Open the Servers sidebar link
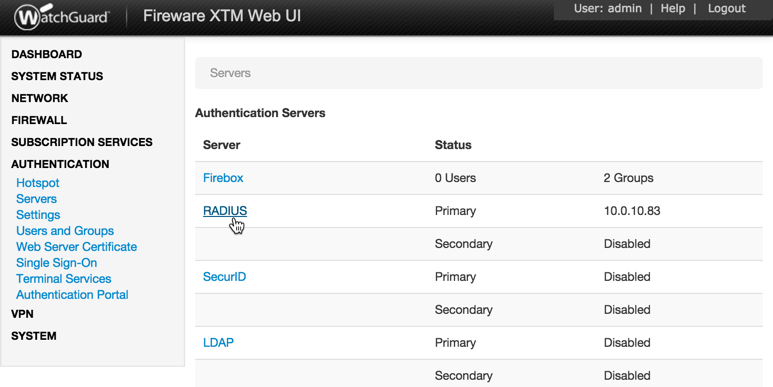 pos(36,199)
